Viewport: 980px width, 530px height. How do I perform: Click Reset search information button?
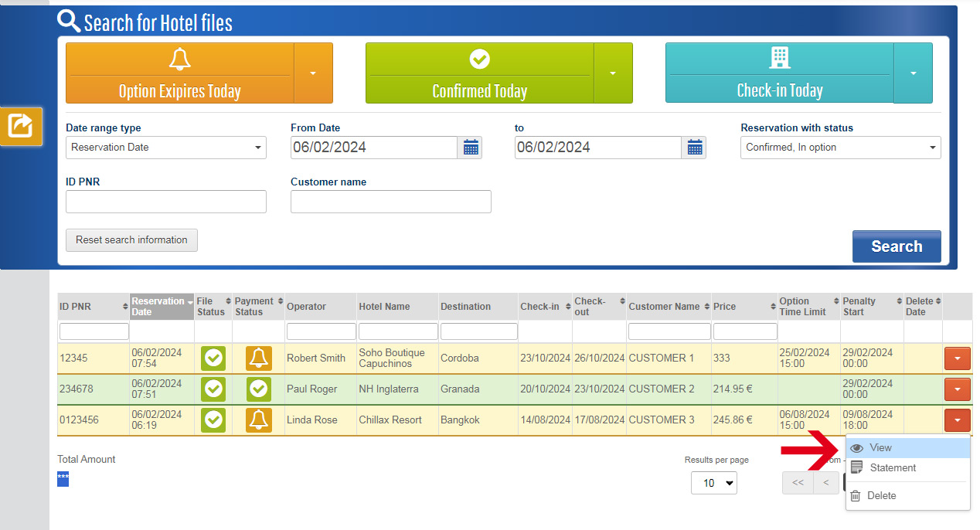[x=131, y=240]
